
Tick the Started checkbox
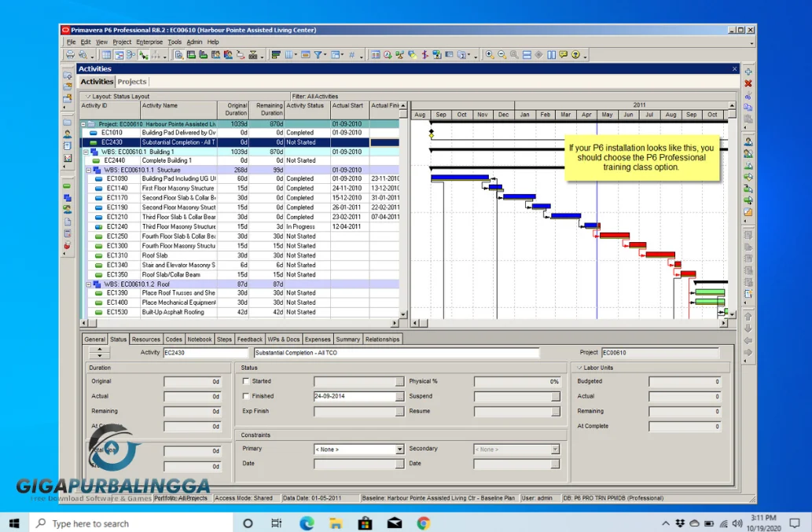(x=246, y=381)
